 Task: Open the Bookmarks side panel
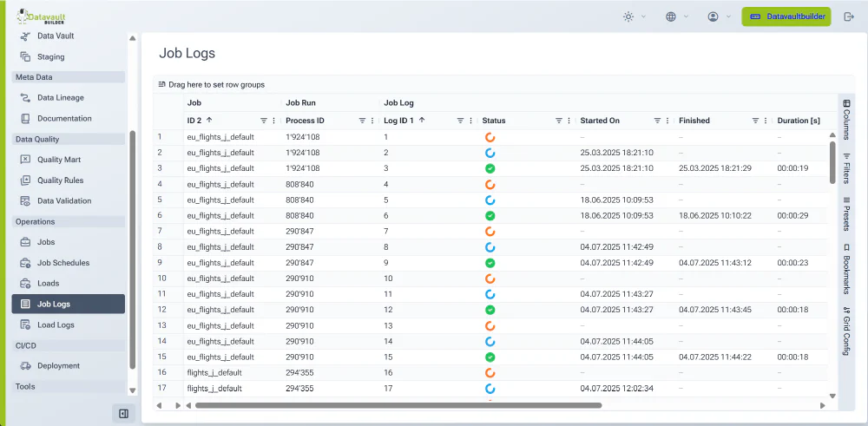[846, 269]
